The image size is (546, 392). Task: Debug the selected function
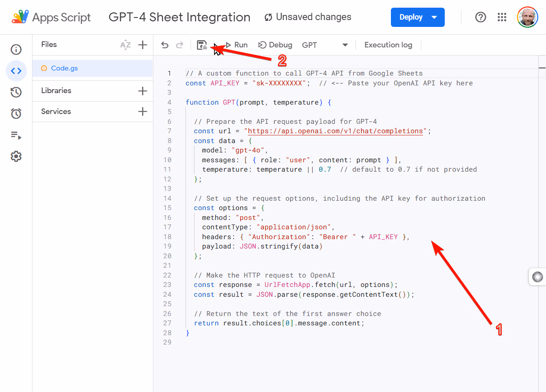click(x=276, y=45)
